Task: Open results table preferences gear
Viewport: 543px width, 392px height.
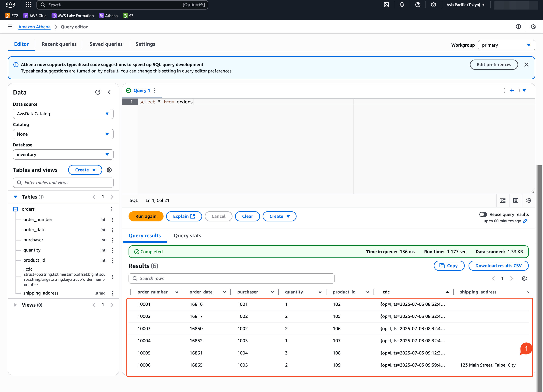Action: [x=524, y=278]
